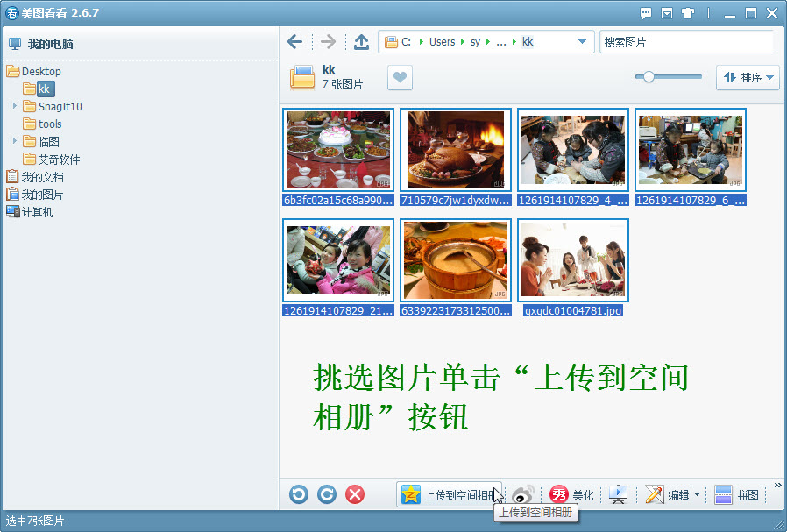
Task: Click kk at end of address path
Action: point(528,42)
